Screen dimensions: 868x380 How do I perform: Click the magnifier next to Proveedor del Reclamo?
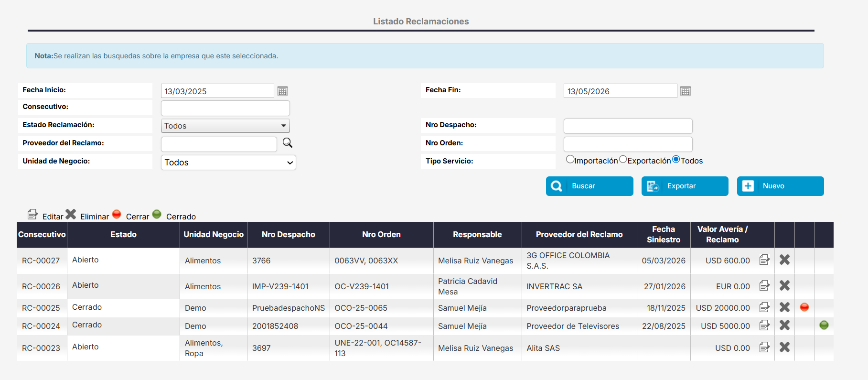coord(287,143)
